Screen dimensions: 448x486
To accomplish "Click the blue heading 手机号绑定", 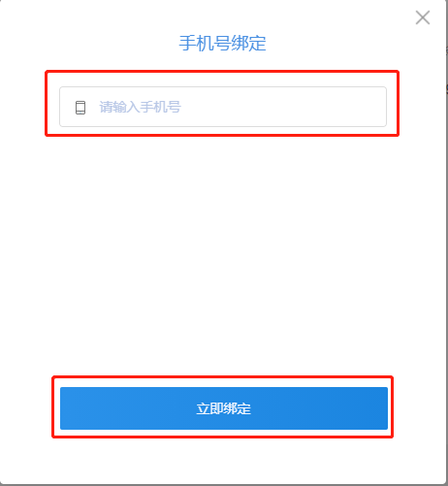I will 223,43.
